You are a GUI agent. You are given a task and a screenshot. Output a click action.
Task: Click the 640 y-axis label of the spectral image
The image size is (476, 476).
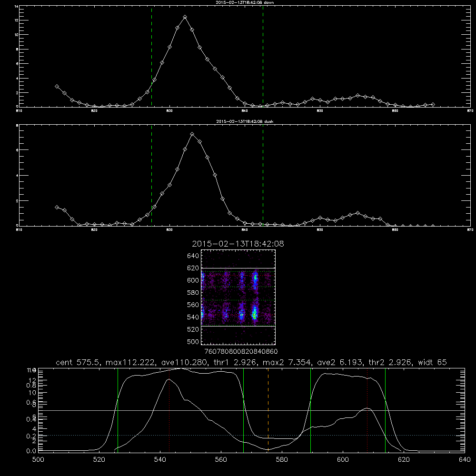tap(193, 256)
